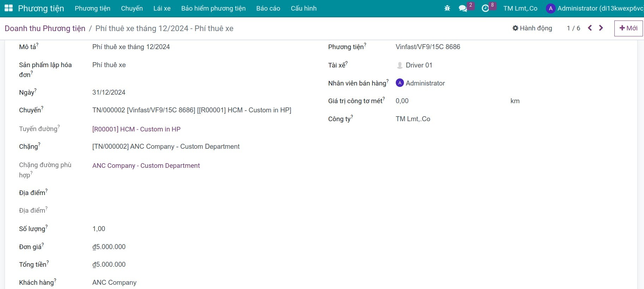This screenshot has width=644, height=289.
Task: Click the section value [TN/000002] ANC Company
Action: pyautogui.click(x=166, y=147)
